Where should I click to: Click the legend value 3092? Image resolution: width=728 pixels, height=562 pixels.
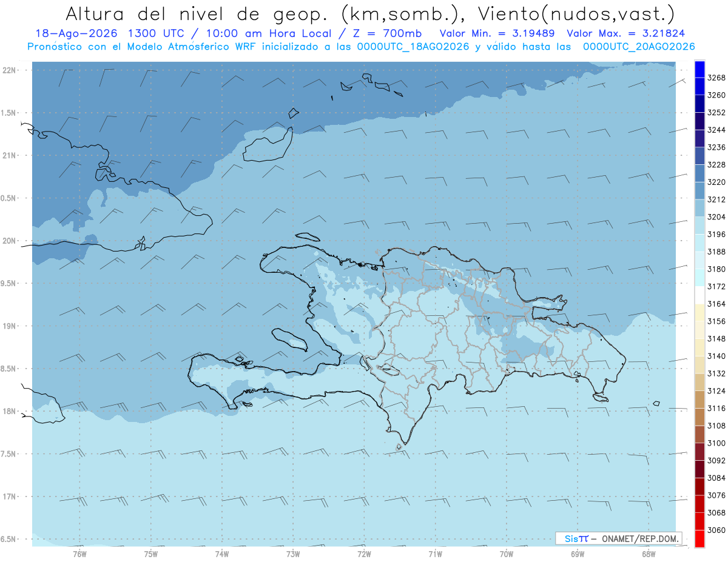pos(716,460)
